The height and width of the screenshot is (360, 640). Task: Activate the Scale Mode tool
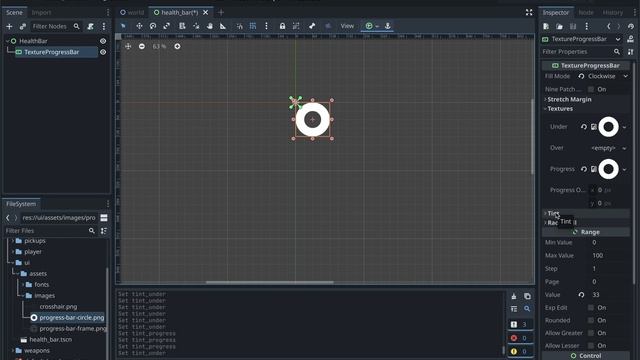167,26
